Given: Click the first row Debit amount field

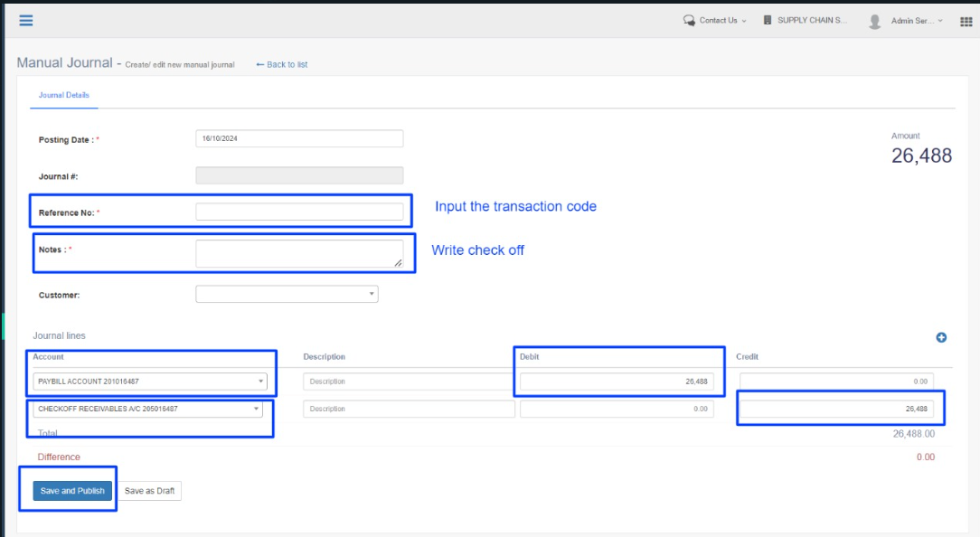Looking at the screenshot, I should 617,382.
